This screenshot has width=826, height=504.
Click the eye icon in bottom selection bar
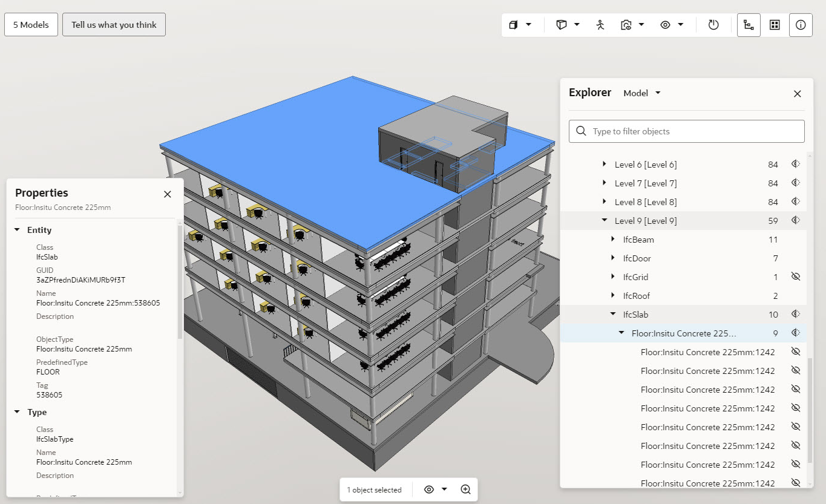(x=429, y=489)
